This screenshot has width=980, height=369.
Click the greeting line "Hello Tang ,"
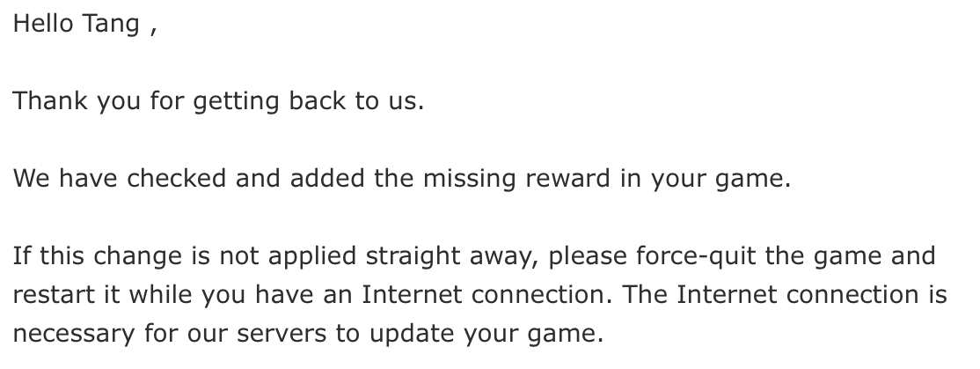click(x=84, y=25)
